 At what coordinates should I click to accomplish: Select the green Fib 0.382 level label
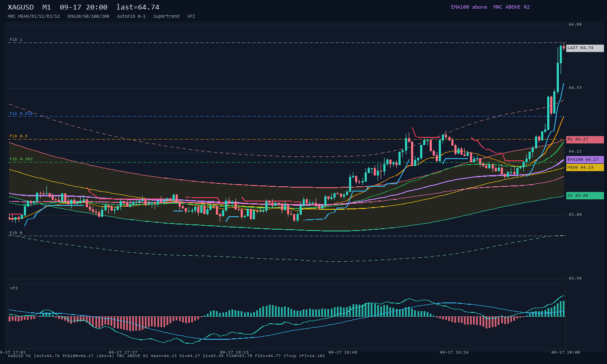pyautogui.click(x=21, y=159)
